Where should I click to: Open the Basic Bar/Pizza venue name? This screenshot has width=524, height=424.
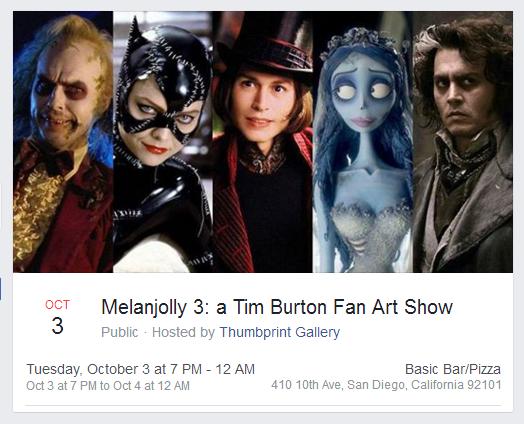coord(452,369)
